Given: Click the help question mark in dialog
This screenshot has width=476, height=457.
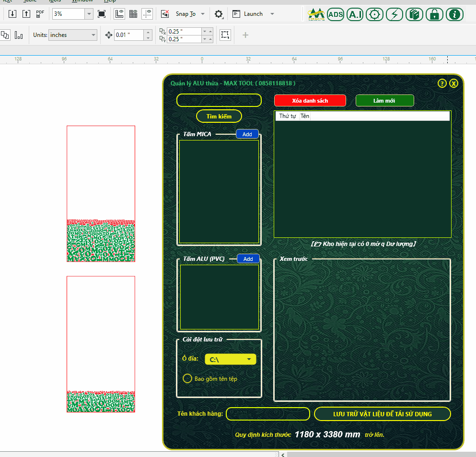Looking at the screenshot, I should pos(442,83).
